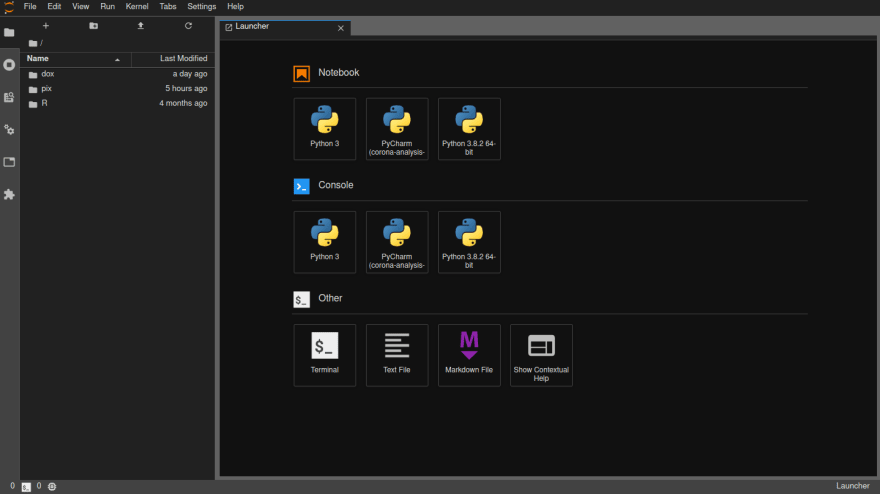880x494 pixels.
Task: Open the Tabs menu
Action: [168, 7]
